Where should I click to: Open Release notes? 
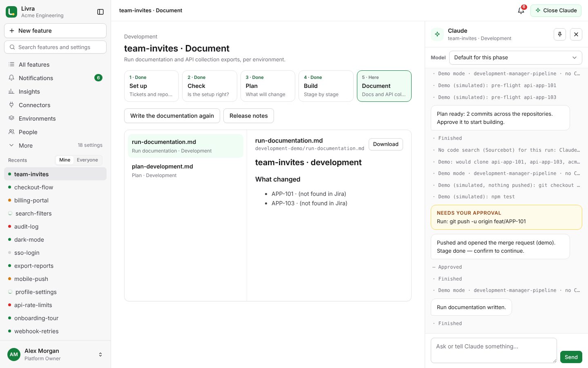[x=249, y=116]
